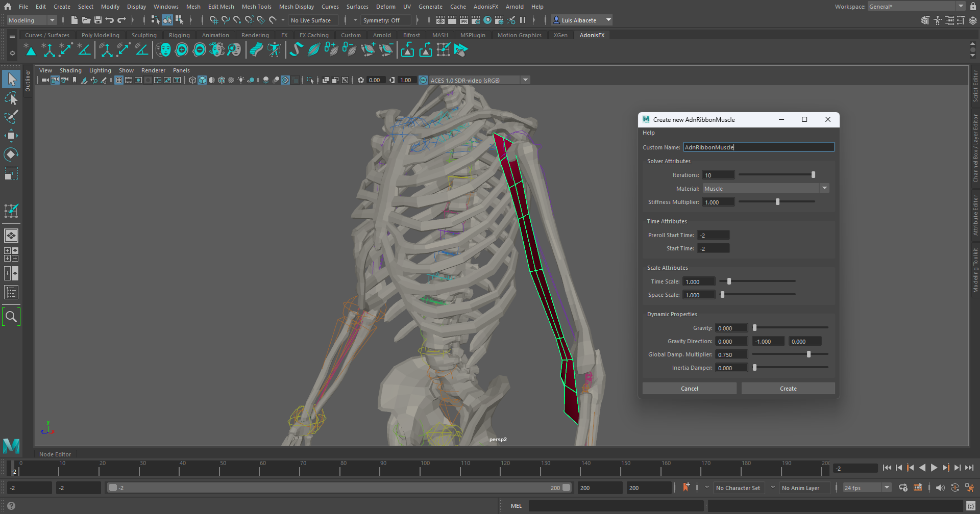Activate the Paint Selection tool
The height and width of the screenshot is (514, 980).
[11, 117]
